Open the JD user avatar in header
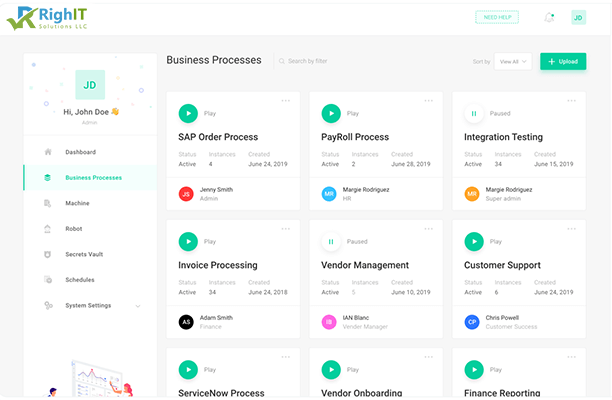 (578, 17)
